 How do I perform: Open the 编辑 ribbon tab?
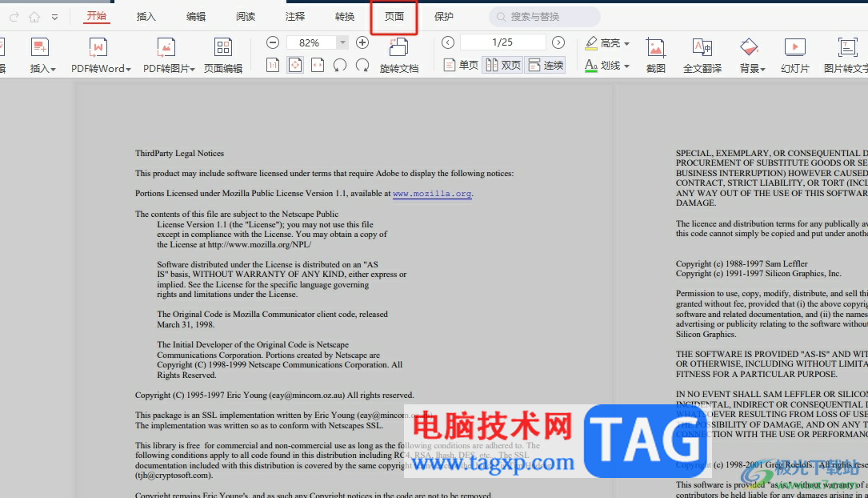196,17
